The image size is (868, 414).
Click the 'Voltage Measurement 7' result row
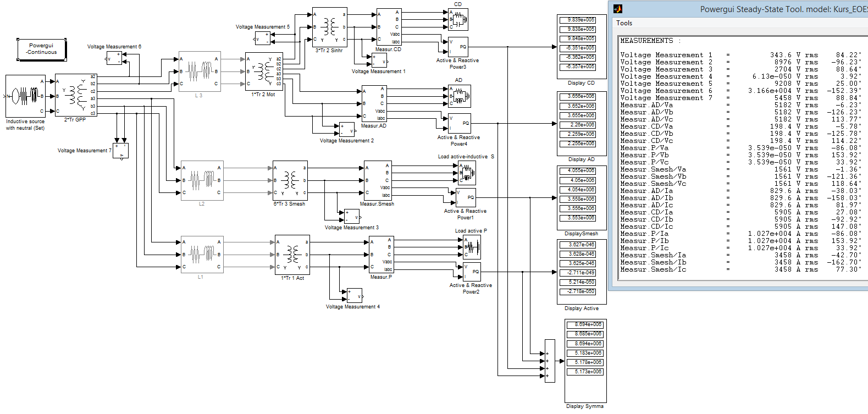click(740, 98)
